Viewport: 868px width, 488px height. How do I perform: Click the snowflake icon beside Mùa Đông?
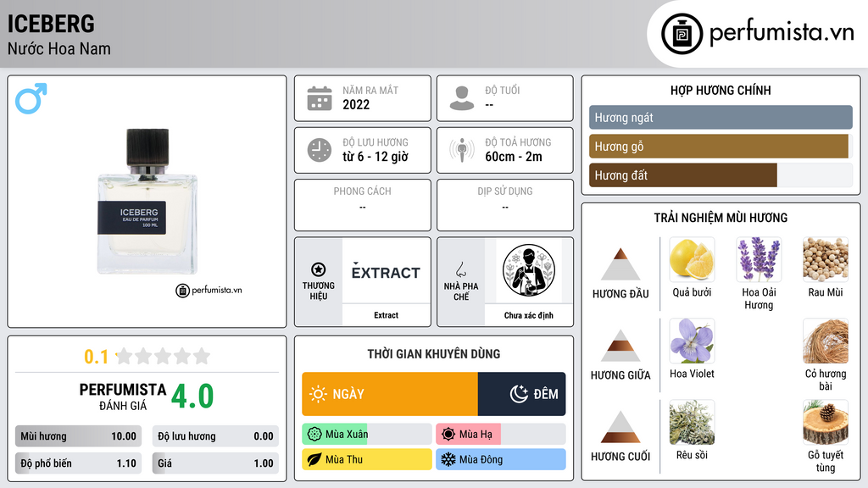(x=448, y=460)
